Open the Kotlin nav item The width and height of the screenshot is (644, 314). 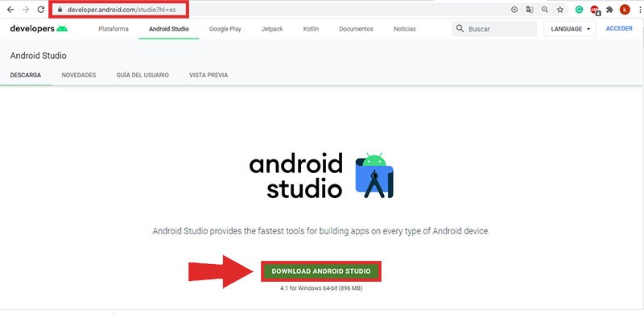click(311, 29)
